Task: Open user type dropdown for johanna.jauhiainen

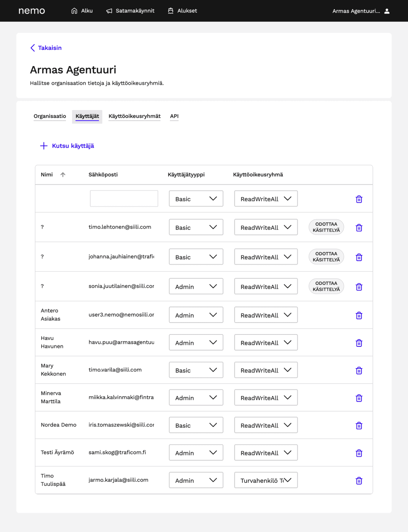Action: 196,257
